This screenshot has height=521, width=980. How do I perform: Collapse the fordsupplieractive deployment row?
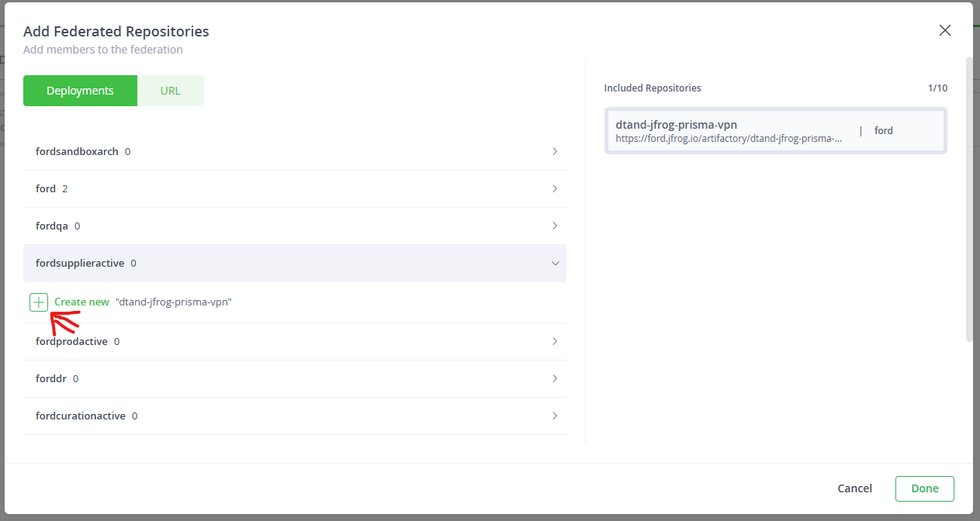[x=295, y=264]
